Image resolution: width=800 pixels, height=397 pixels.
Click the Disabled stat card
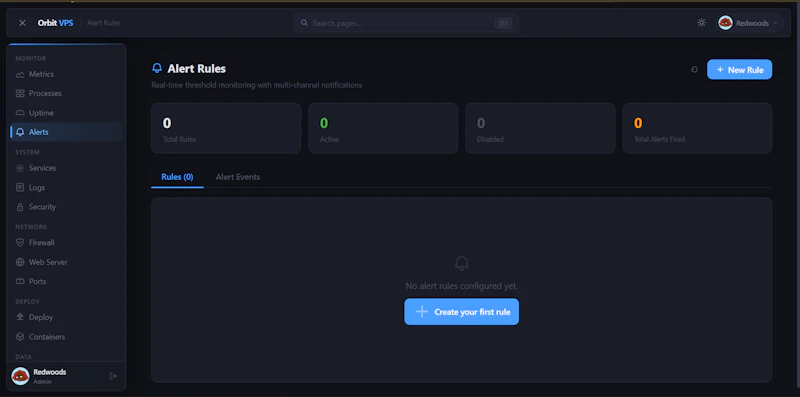point(540,128)
